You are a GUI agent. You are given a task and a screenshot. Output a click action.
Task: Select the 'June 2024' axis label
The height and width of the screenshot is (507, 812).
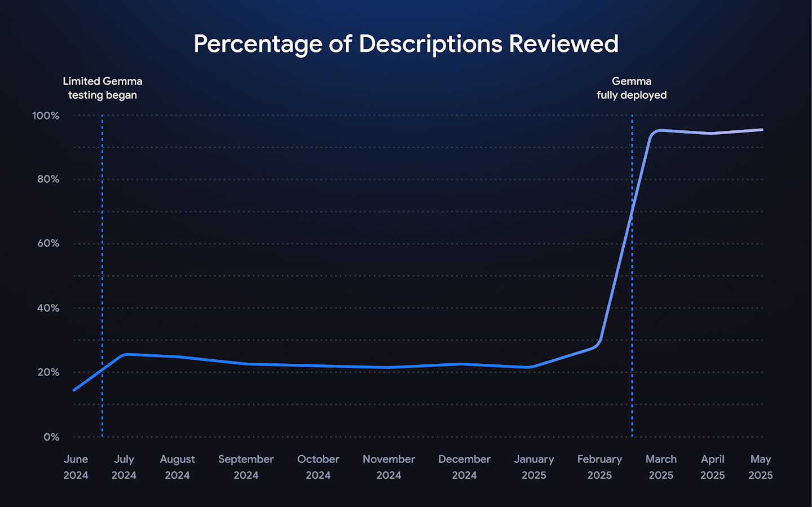coord(76,467)
